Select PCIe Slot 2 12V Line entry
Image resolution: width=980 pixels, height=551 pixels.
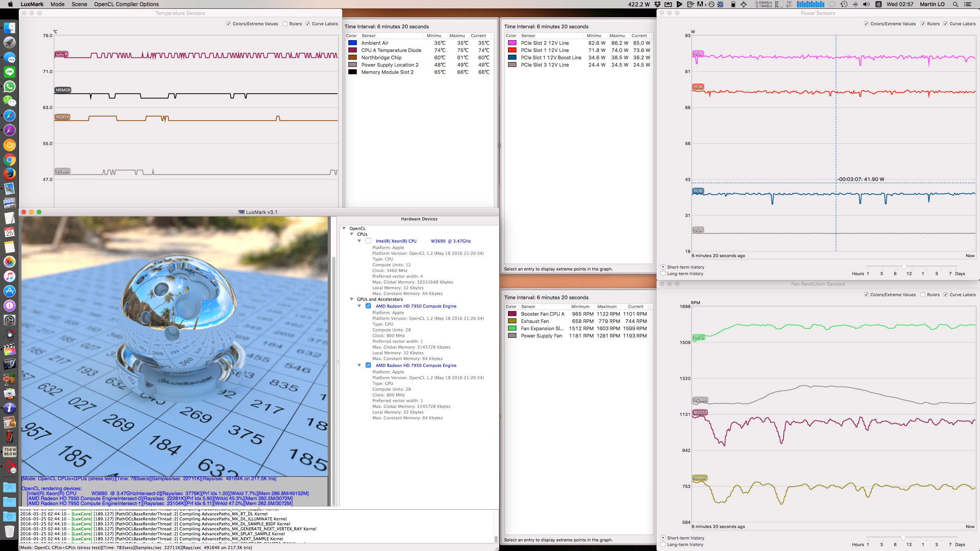pyautogui.click(x=544, y=43)
